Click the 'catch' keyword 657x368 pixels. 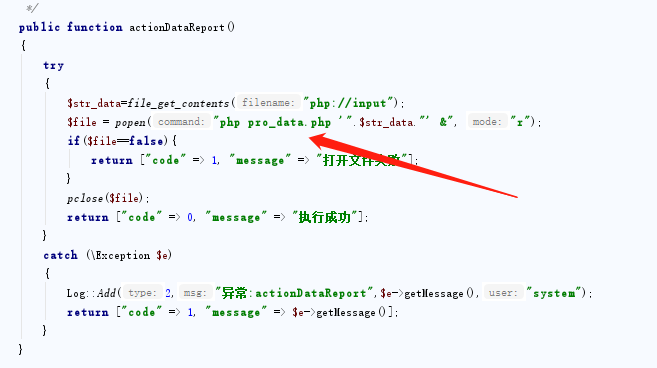click(x=60, y=255)
